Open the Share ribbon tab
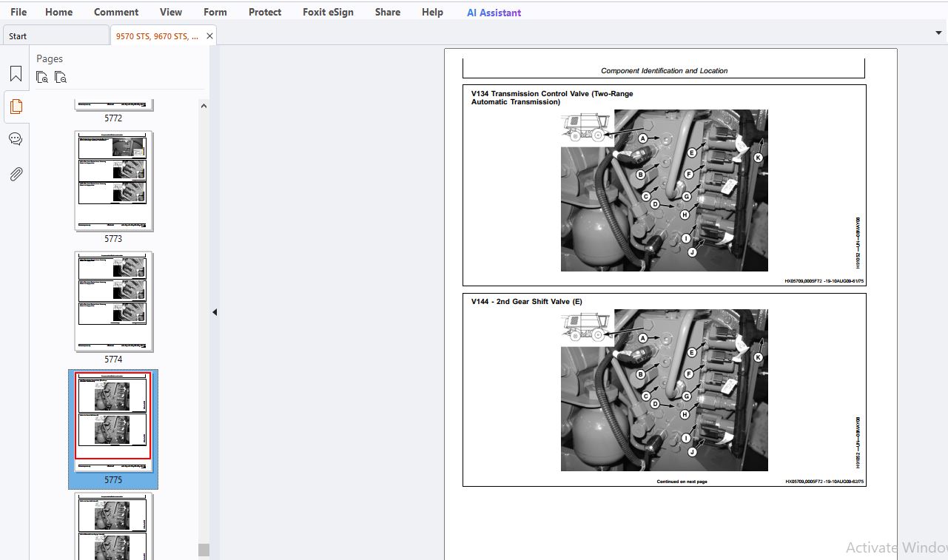 point(388,12)
